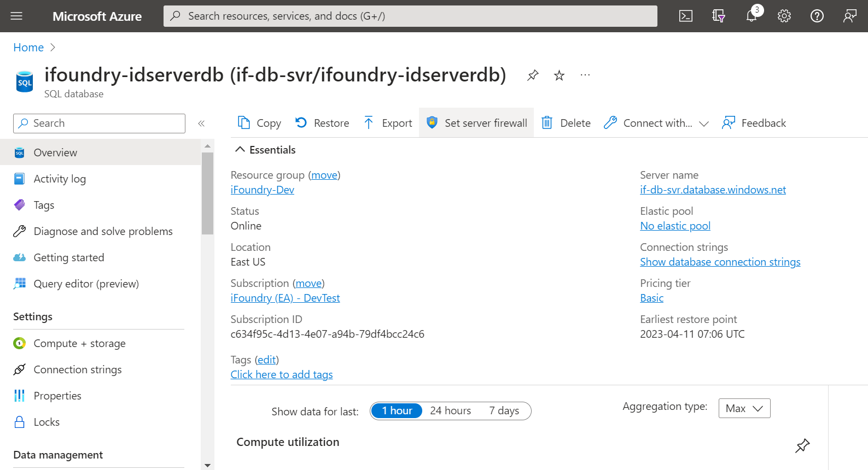
Task: Click Delete in the command bar
Action: click(566, 123)
